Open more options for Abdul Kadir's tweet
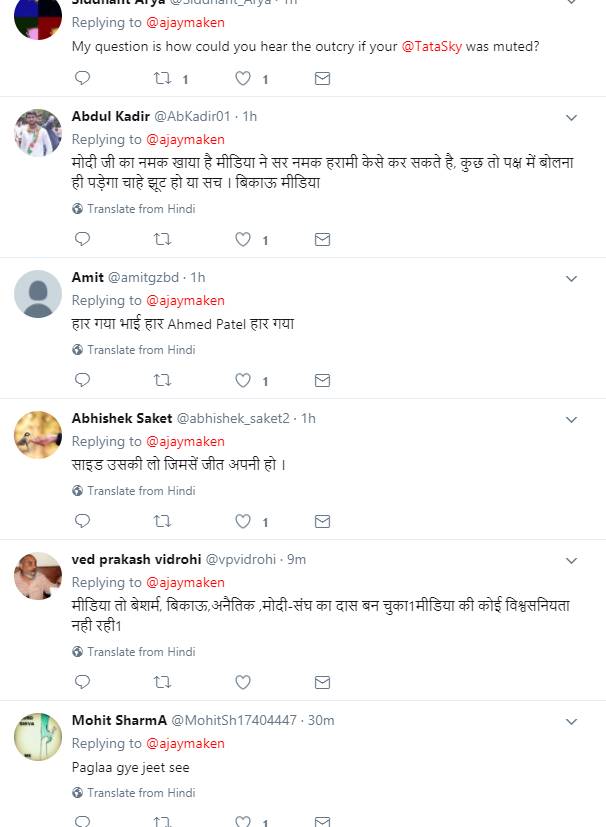The width and height of the screenshot is (606, 827). (571, 117)
